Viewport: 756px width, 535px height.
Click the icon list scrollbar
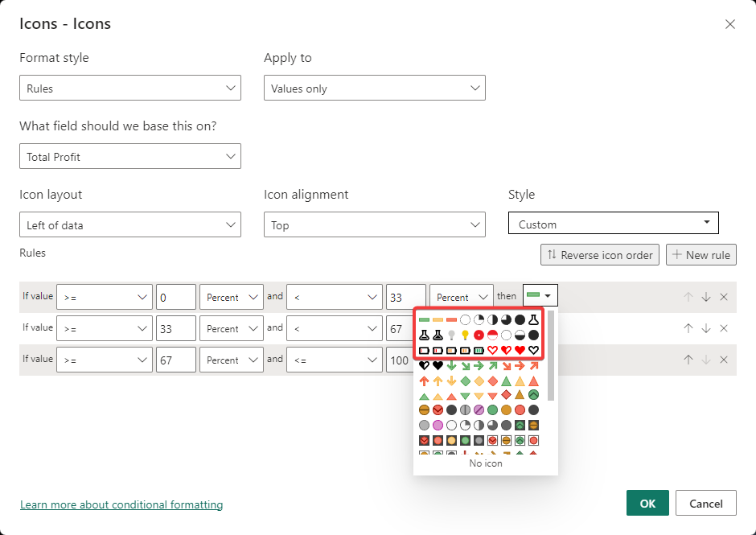click(x=551, y=354)
